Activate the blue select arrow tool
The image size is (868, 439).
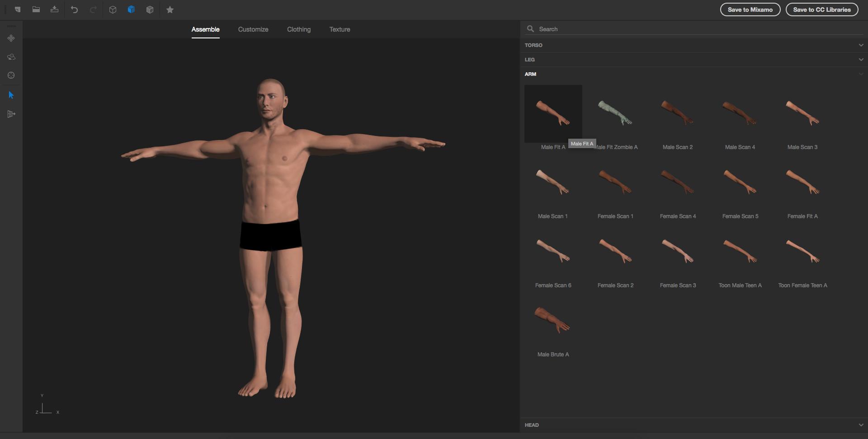(11, 95)
